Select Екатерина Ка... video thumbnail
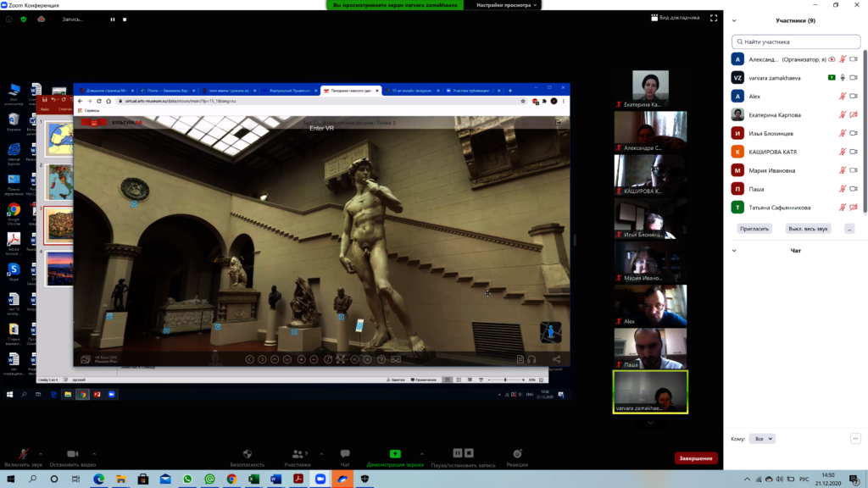The height and width of the screenshot is (488, 868). coord(650,88)
